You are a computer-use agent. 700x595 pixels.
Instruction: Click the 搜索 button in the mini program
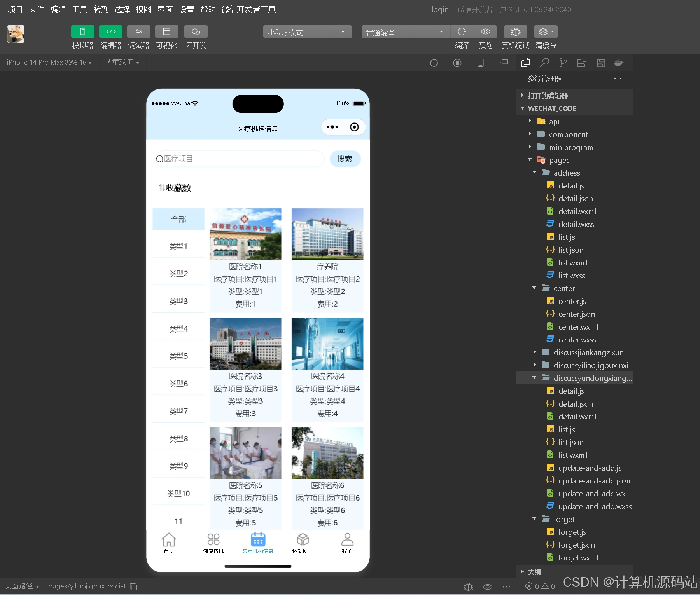pos(345,159)
